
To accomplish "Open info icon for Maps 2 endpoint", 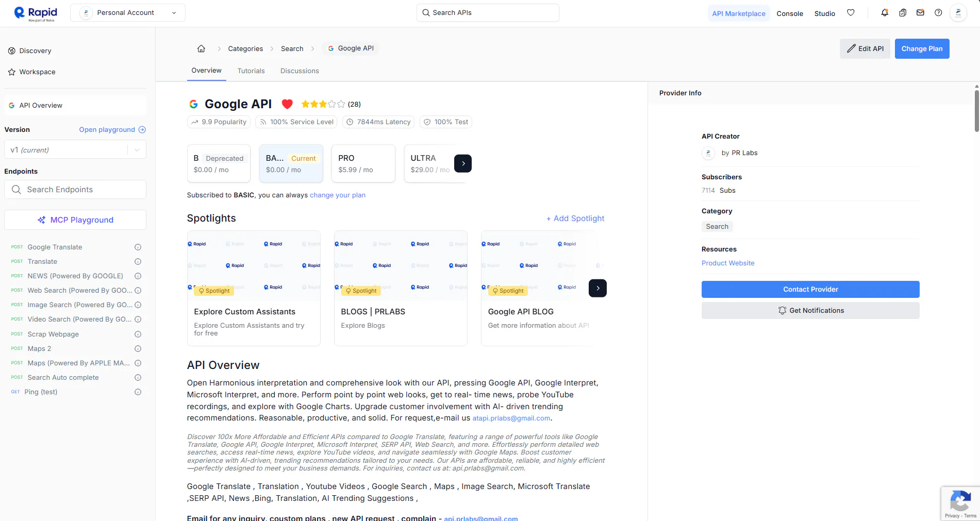I will click(x=138, y=349).
